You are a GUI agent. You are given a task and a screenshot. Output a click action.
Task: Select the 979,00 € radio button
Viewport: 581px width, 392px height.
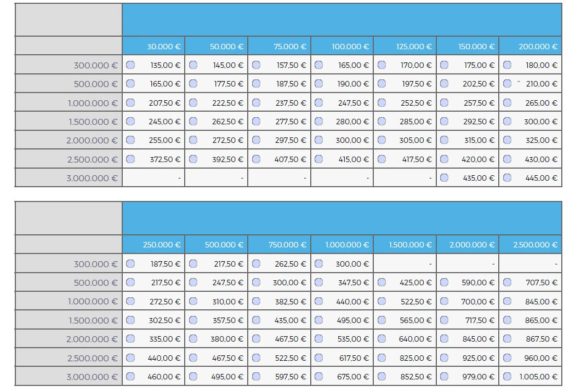(x=445, y=377)
